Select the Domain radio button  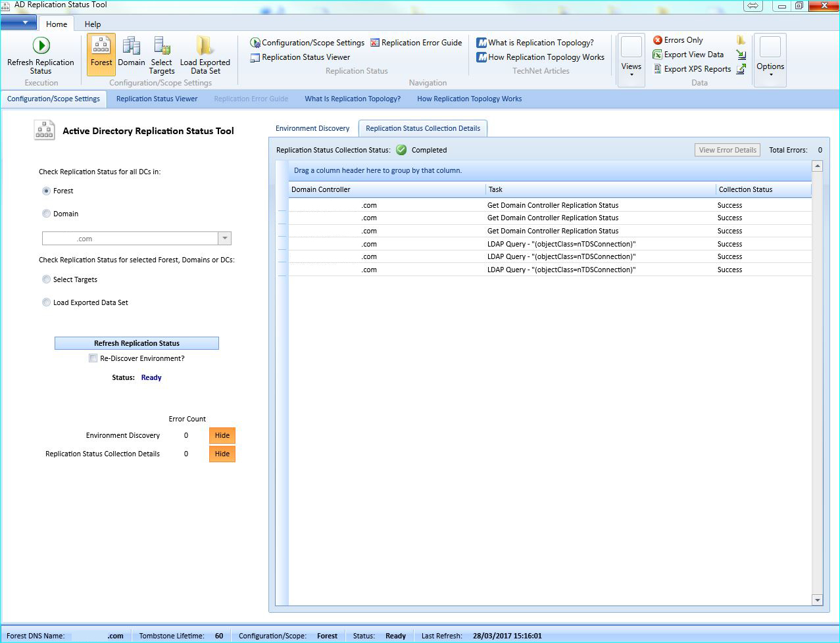46,214
